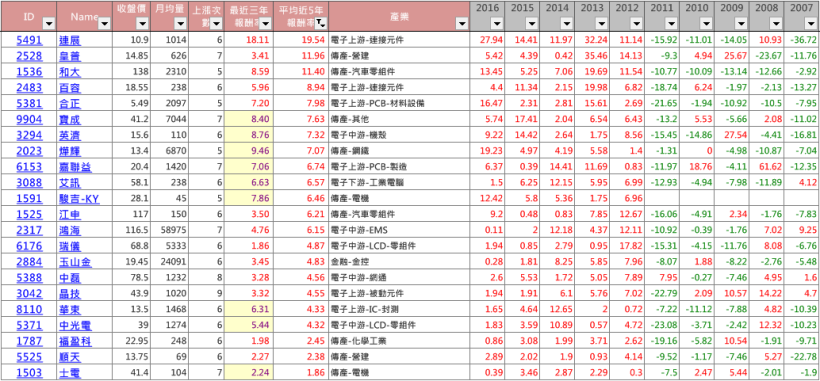Click the 晶技 name link
The image size is (820, 381).
pos(70,294)
